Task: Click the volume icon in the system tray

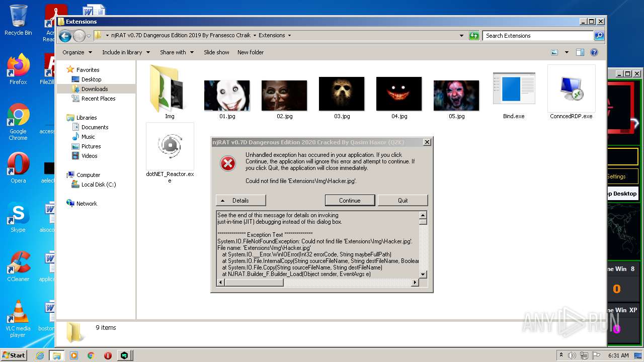Action: pos(572,355)
